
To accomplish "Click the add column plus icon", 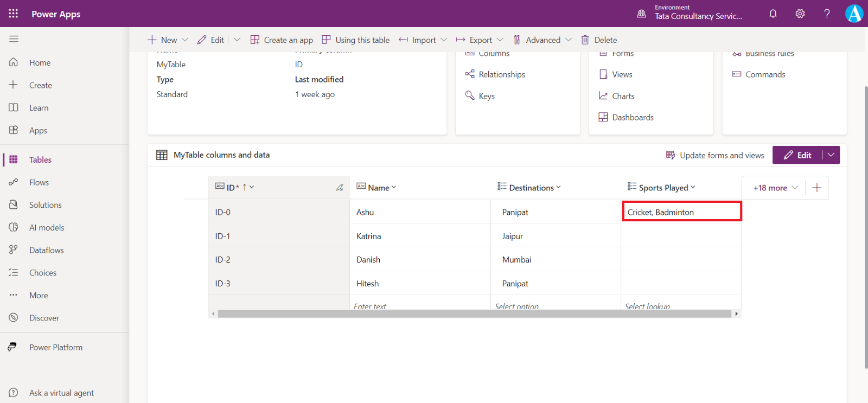I will 817,188.
